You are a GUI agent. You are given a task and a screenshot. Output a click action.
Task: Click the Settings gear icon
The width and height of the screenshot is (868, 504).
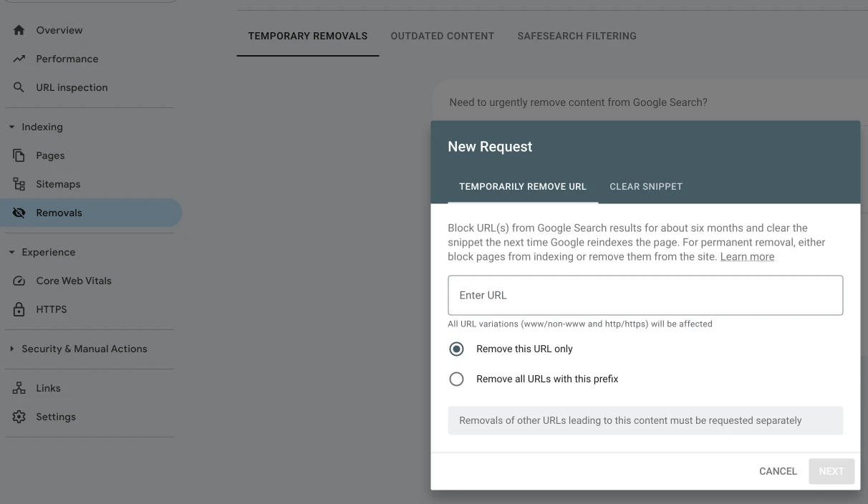click(19, 417)
